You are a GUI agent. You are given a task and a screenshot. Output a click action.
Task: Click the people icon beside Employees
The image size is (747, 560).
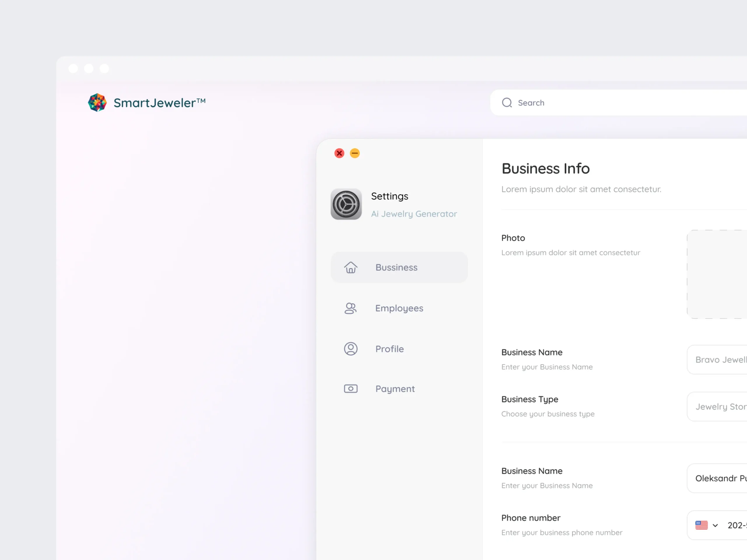click(x=350, y=308)
